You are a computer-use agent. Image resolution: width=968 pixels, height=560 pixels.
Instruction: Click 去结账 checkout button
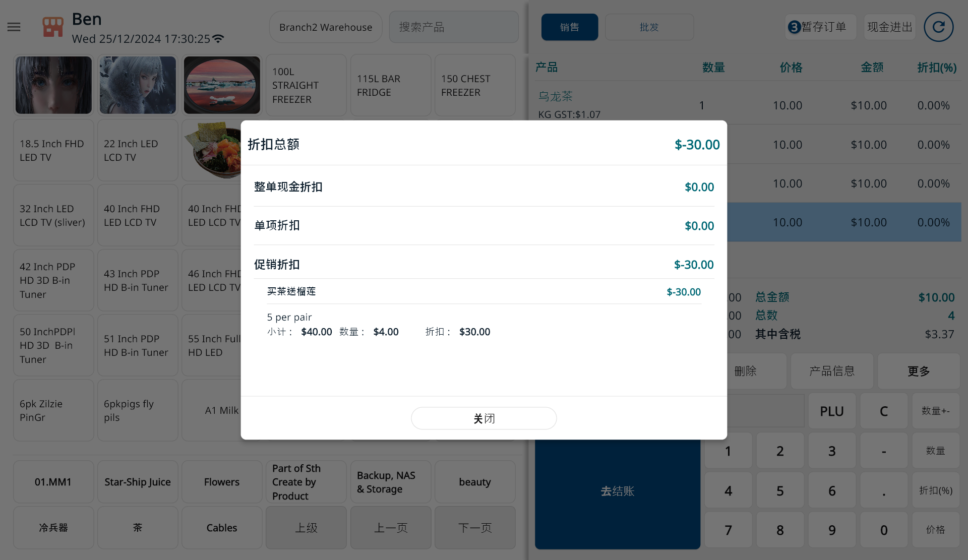[x=618, y=494]
